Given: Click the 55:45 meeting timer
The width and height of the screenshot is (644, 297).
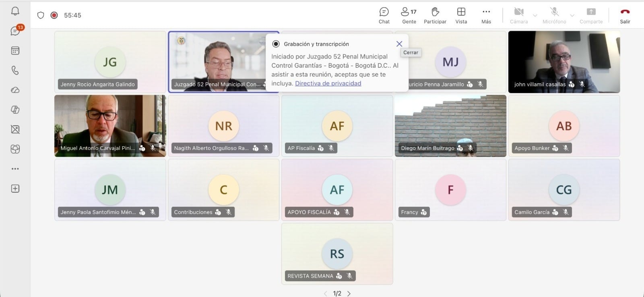Looking at the screenshot, I should point(72,15).
